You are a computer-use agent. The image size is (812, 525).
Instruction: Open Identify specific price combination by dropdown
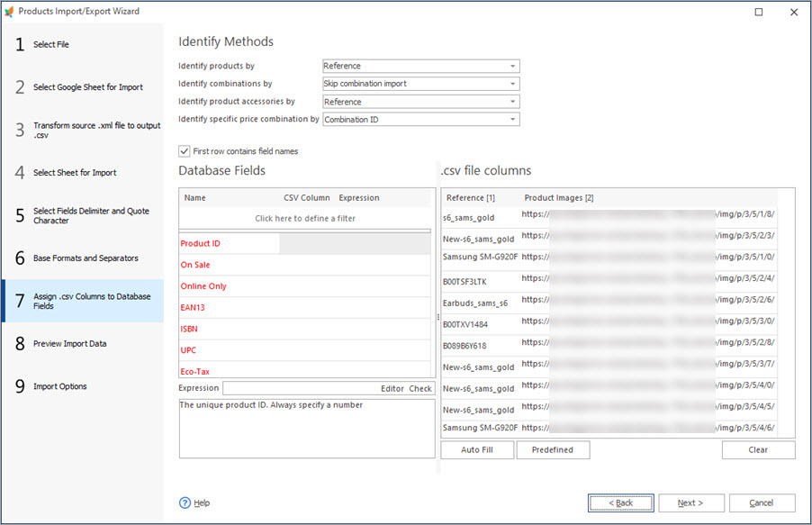421,119
